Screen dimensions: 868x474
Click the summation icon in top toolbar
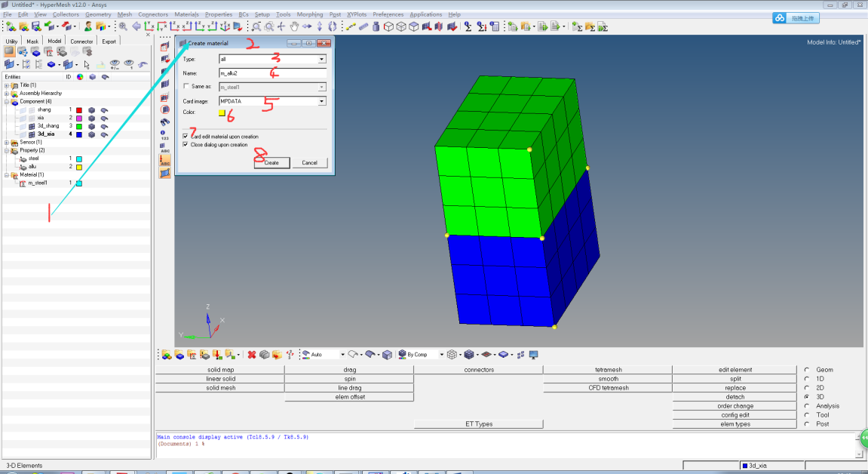pyautogui.click(x=468, y=26)
